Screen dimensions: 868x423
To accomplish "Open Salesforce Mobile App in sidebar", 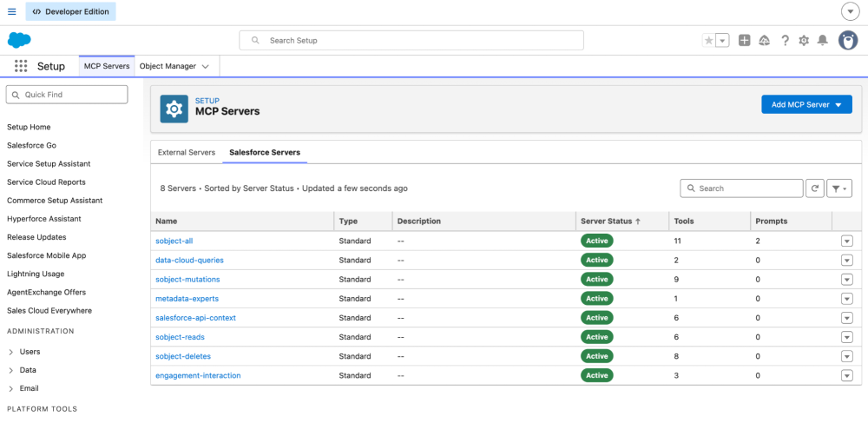I will click(46, 255).
